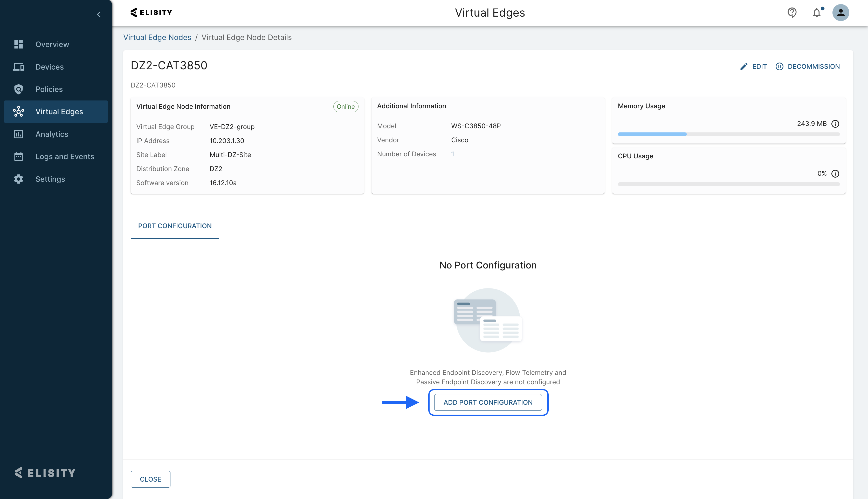Click the Overview dashboard icon
The image size is (868, 499).
coord(18,44)
